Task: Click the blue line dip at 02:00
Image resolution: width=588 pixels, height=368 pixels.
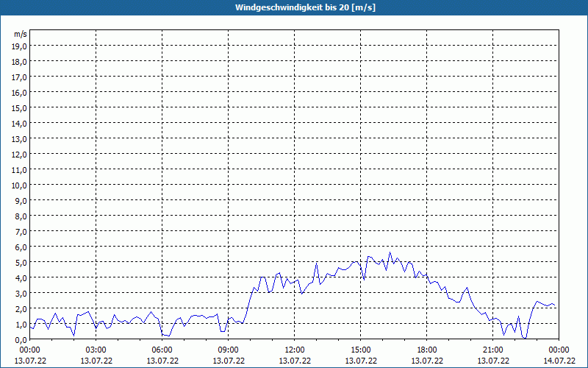Action: [x=74, y=335]
